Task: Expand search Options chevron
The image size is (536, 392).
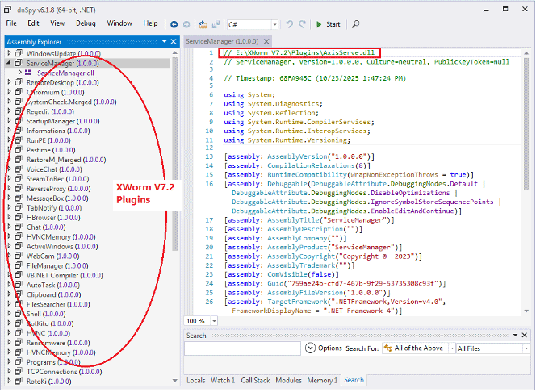Action: point(310,348)
